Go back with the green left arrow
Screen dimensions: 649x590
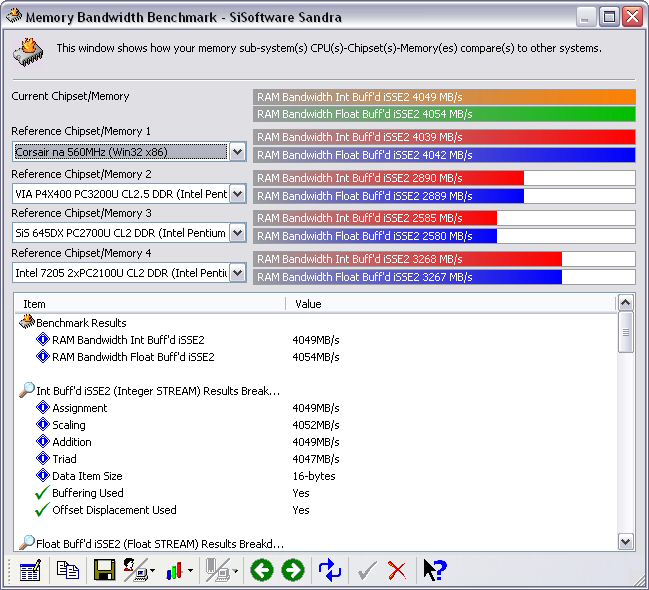pos(262,570)
